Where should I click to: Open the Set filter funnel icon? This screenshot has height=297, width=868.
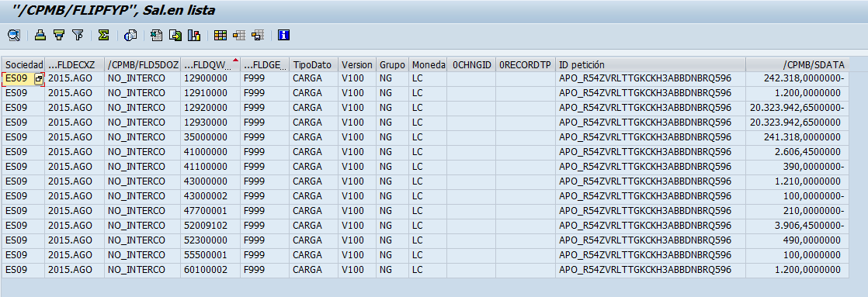click(x=78, y=36)
